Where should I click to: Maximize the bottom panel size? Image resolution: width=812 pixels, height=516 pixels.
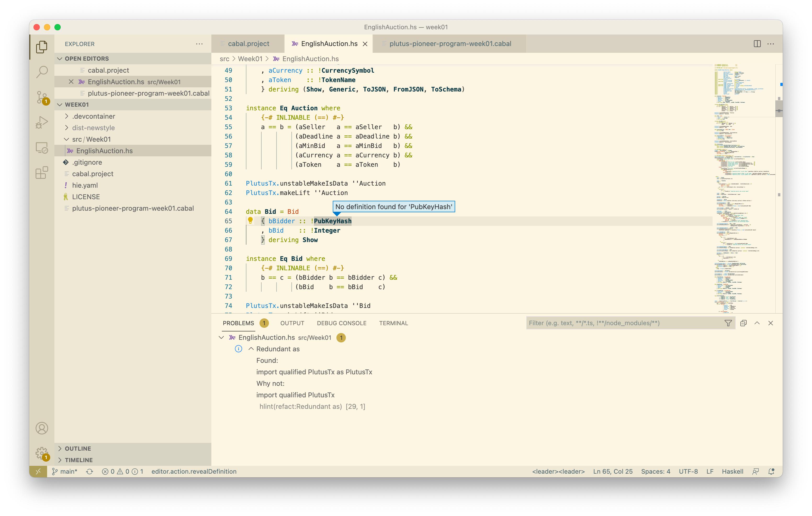point(757,323)
